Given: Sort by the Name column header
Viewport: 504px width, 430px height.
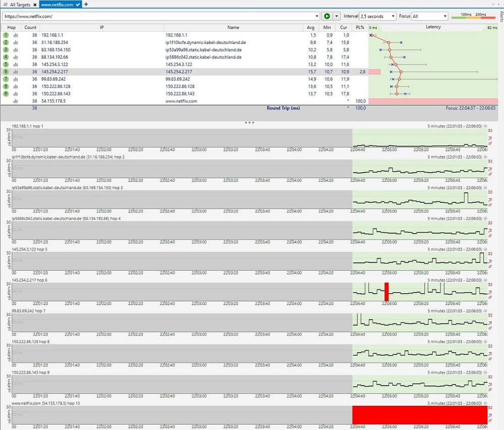Looking at the screenshot, I should 234,27.
